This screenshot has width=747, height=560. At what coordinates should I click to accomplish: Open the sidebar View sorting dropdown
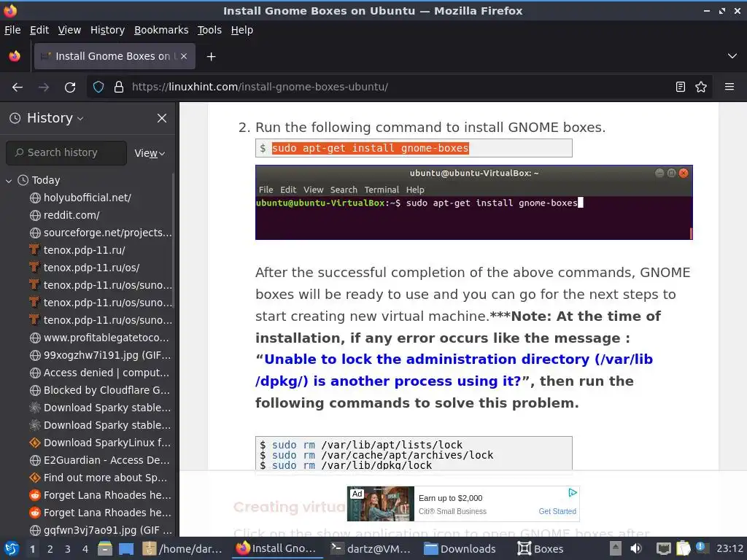click(x=150, y=153)
